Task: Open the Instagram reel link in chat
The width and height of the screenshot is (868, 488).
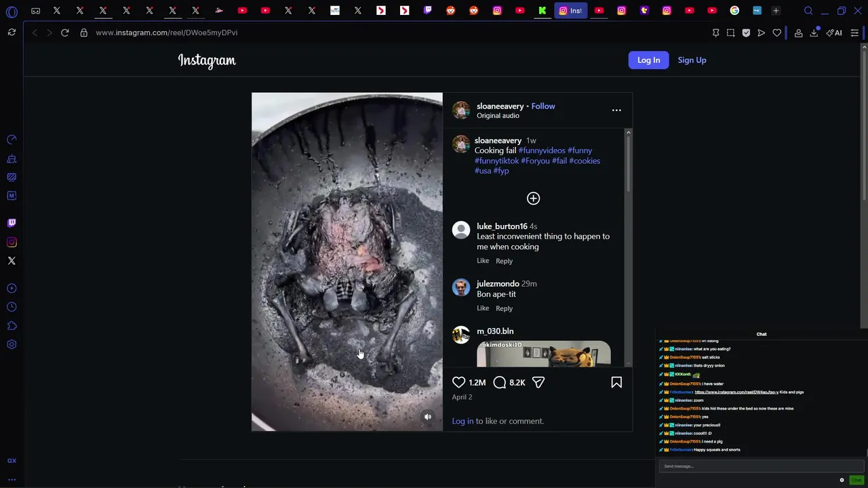Action: (736, 392)
